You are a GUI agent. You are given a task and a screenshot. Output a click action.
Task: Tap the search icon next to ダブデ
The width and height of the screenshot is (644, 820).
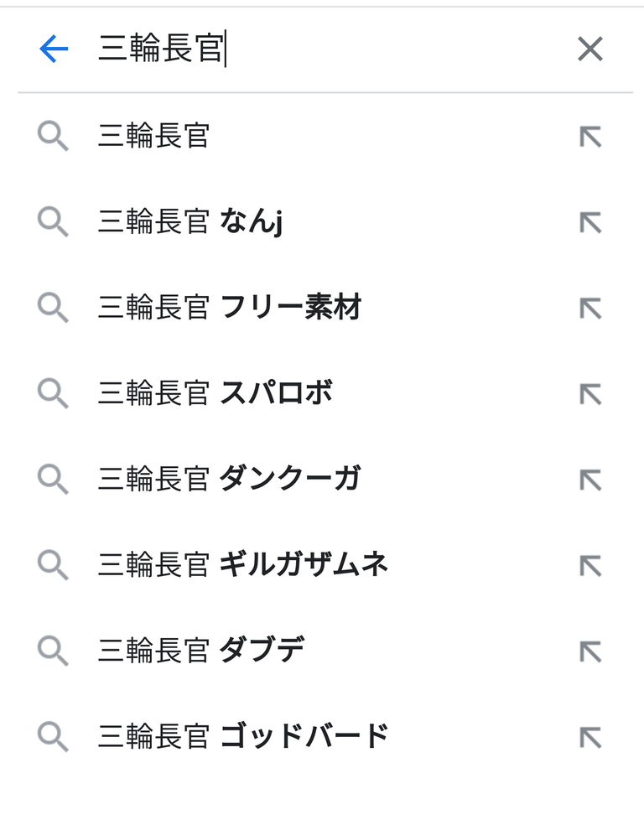click(x=53, y=651)
